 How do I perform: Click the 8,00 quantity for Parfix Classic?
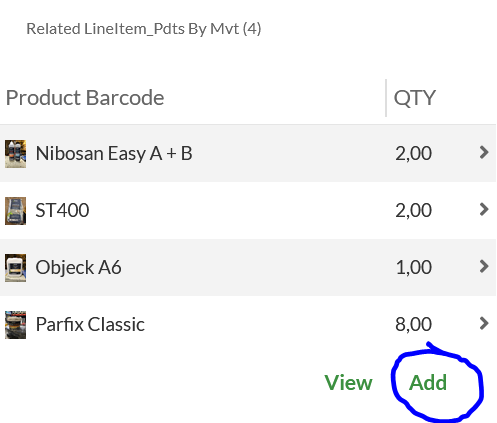pos(414,324)
